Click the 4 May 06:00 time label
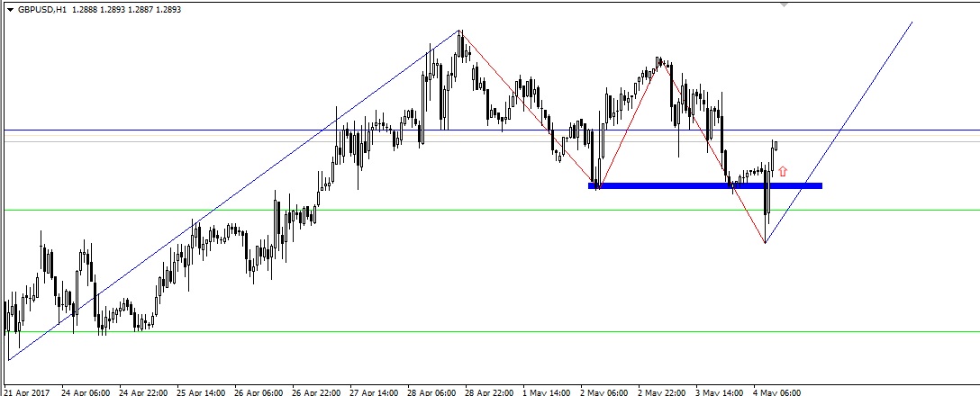 tap(776, 391)
